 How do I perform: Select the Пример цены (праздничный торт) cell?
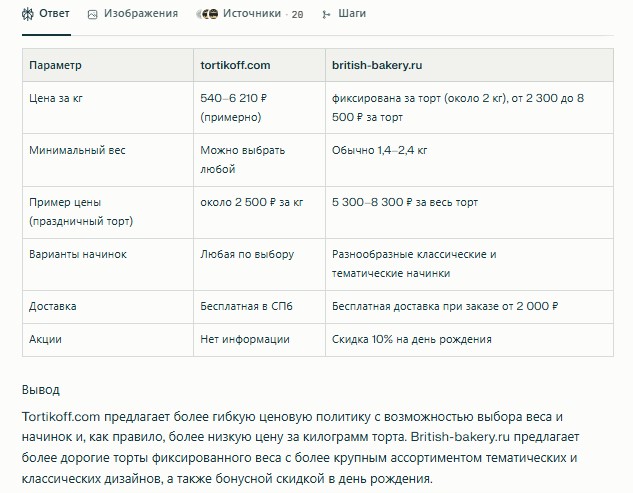click(x=108, y=212)
